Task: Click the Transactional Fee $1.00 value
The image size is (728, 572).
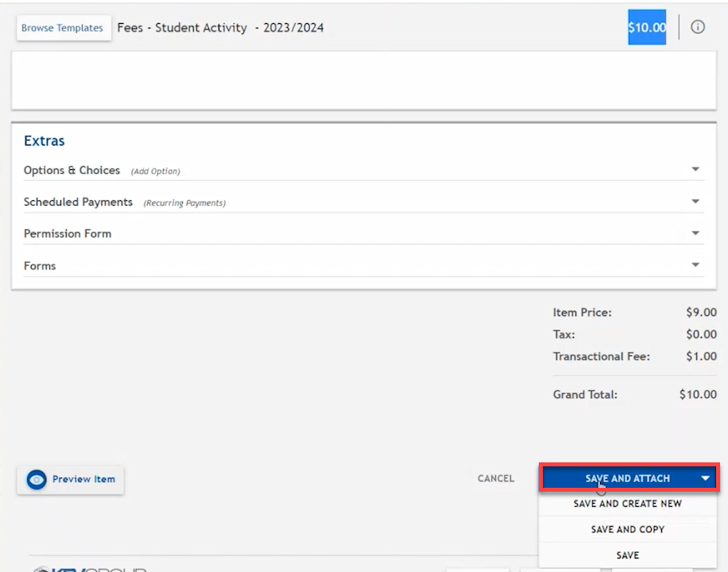Action: (701, 357)
